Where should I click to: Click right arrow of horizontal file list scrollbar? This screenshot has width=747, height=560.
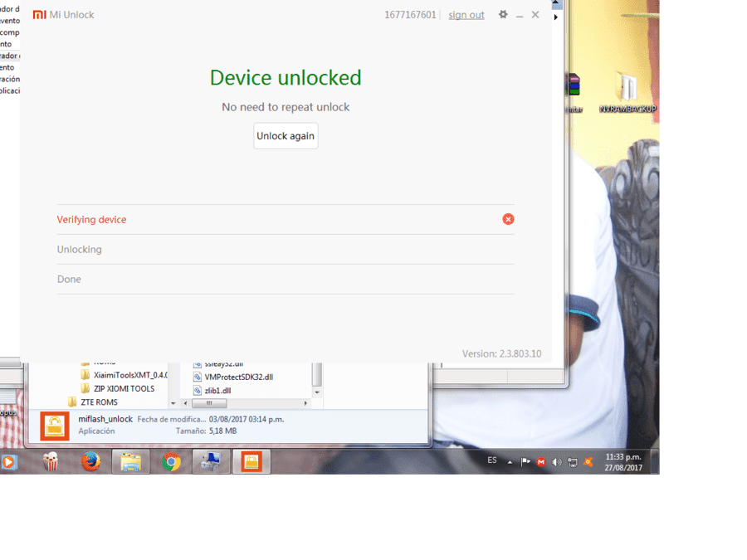(305, 403)
